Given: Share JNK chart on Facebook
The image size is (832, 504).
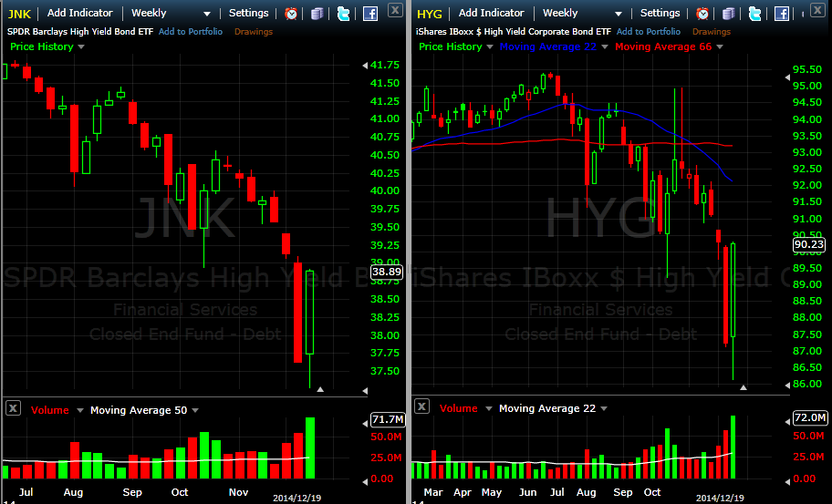Looking at the screenshot, I should coord(370,14).
